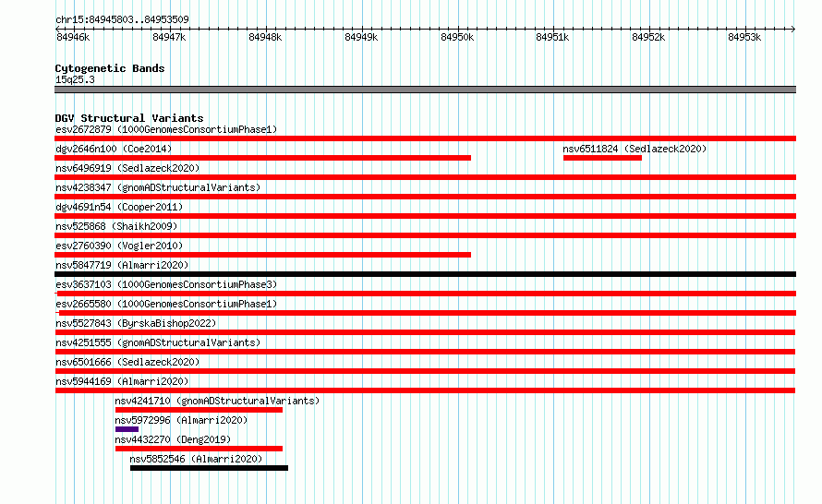The width and height of the screenshot is (822, 504).
Task: Open nsv5944169 (Almarri2020) label
Action: tap(122, 381)
